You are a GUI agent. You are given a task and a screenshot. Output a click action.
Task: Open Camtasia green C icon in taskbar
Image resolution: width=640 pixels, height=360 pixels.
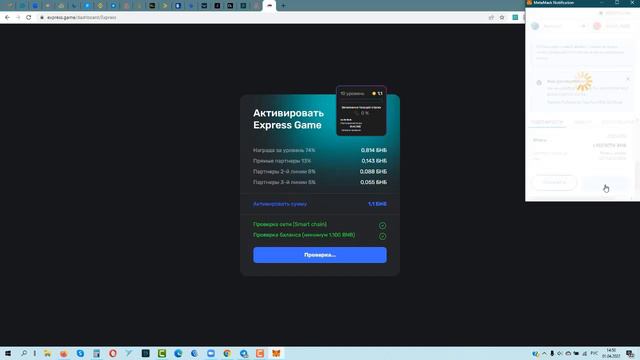(162, 353)
